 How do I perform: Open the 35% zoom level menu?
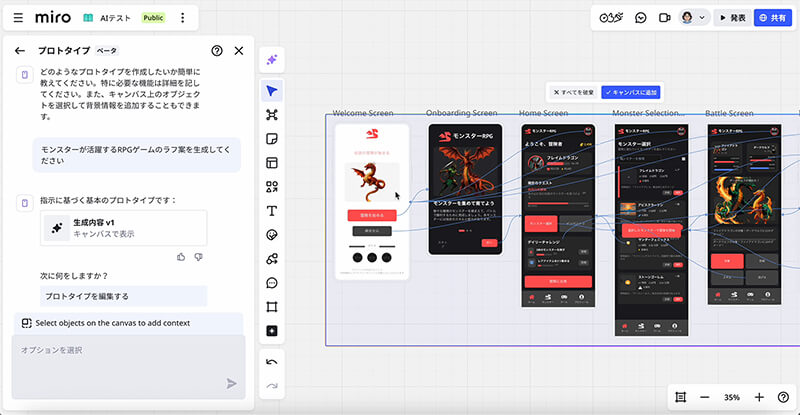pyautogui.click(x=732, y=397)
